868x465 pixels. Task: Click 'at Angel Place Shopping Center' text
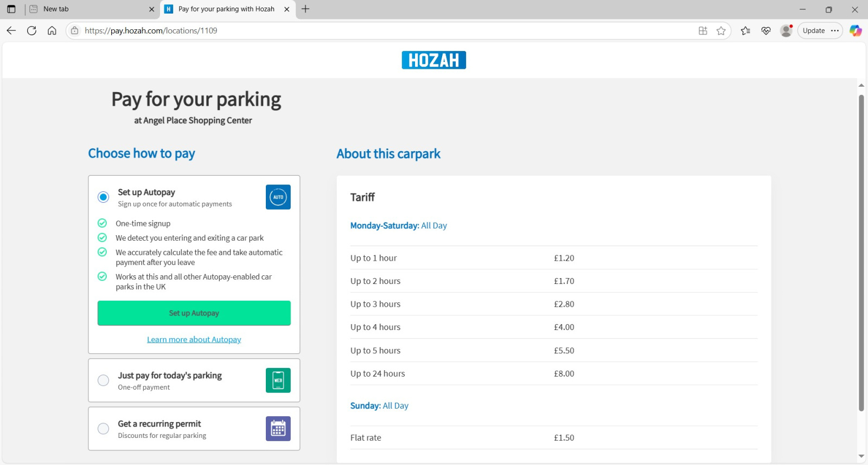[x=193, y=120]
